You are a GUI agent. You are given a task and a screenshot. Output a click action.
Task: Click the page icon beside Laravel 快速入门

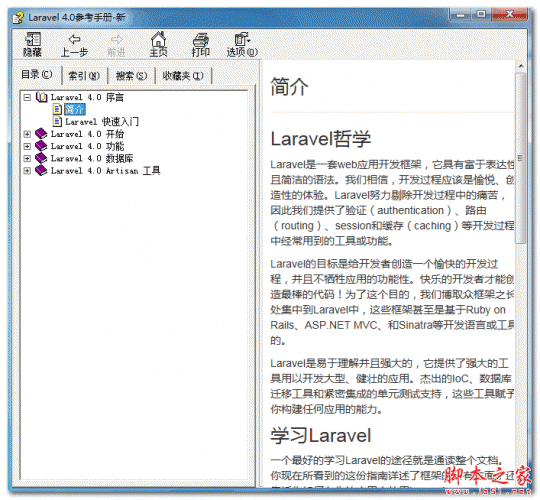(57, 122)
